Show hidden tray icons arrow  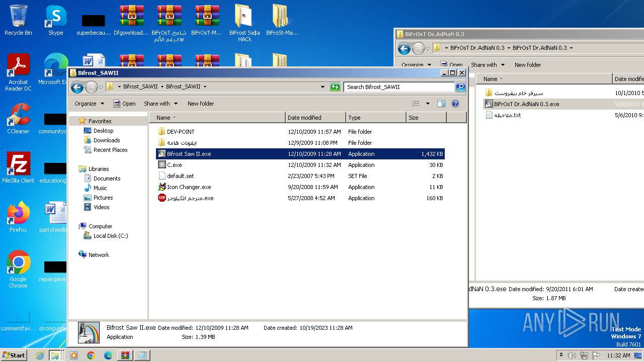561,355
